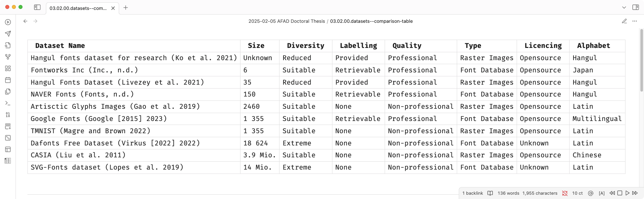Screen dimensions: 644x199
Task: Click the NAVER Fonts dataset cell
Action: pyautogui.click(x=134, y=95)
